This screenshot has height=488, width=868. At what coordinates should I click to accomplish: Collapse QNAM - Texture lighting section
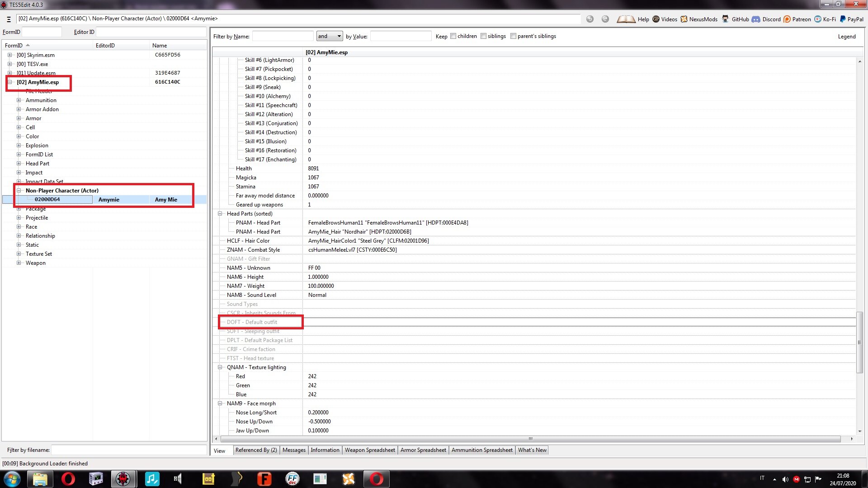click(220, 367)
